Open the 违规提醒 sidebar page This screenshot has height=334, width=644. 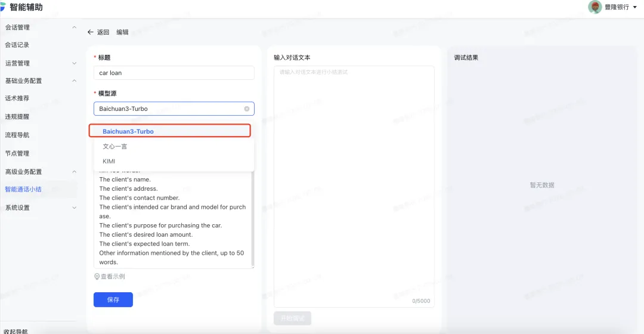(17, 117)
